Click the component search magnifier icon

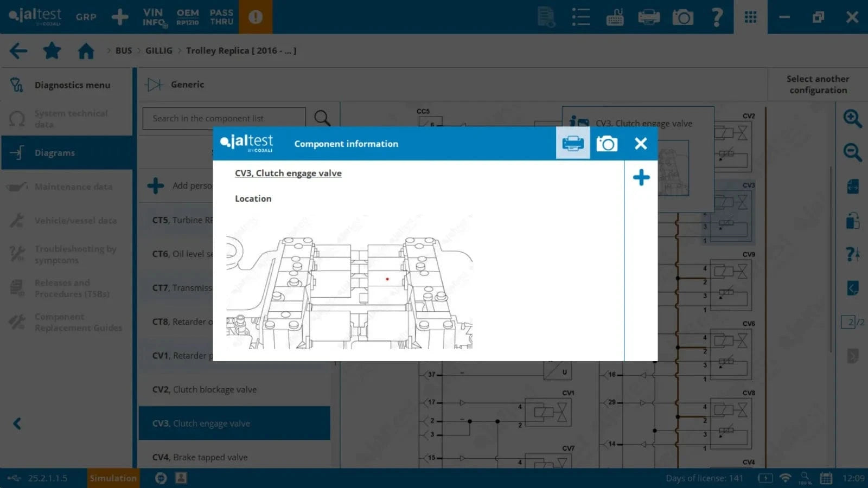[322, 118]
